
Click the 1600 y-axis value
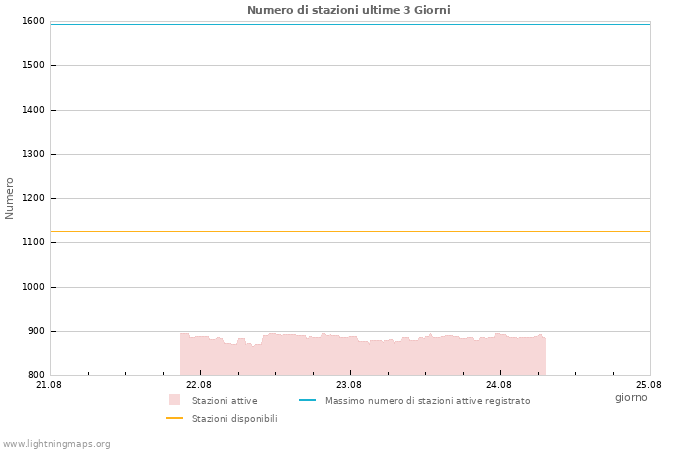(33, 21)
